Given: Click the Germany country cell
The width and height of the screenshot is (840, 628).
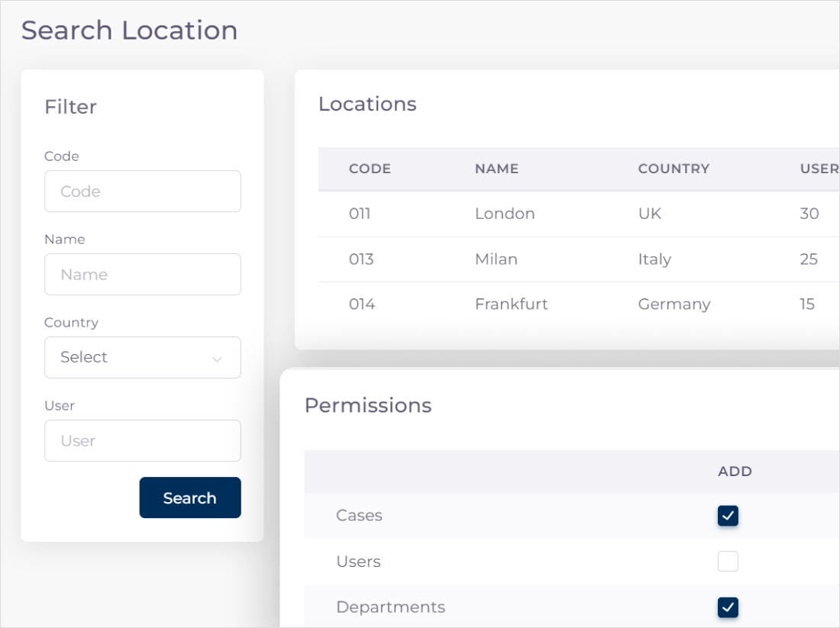Looking at the screenshot, I should tap(674, 304).
